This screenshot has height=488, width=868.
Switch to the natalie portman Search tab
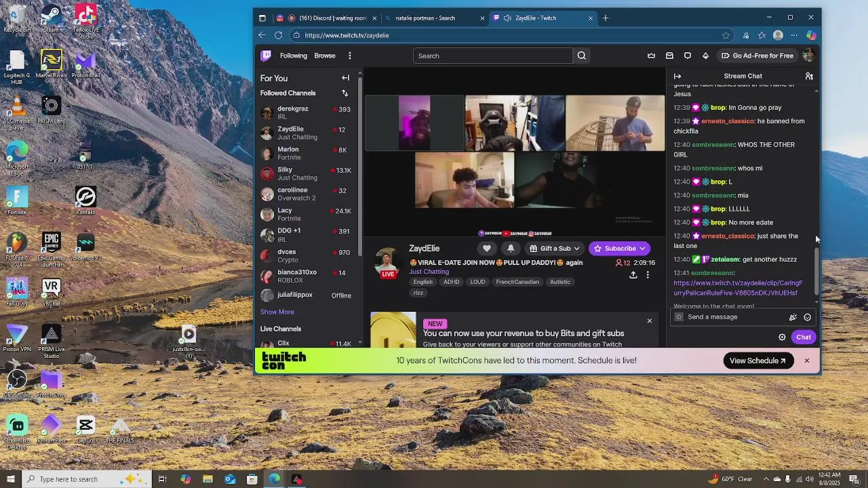(x=434, y=18)
